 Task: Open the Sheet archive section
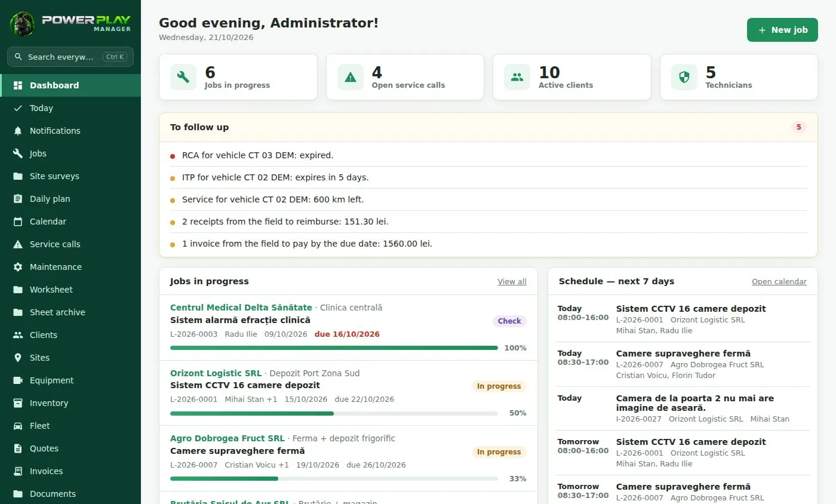pyautogui.click(x=70, y=312)
